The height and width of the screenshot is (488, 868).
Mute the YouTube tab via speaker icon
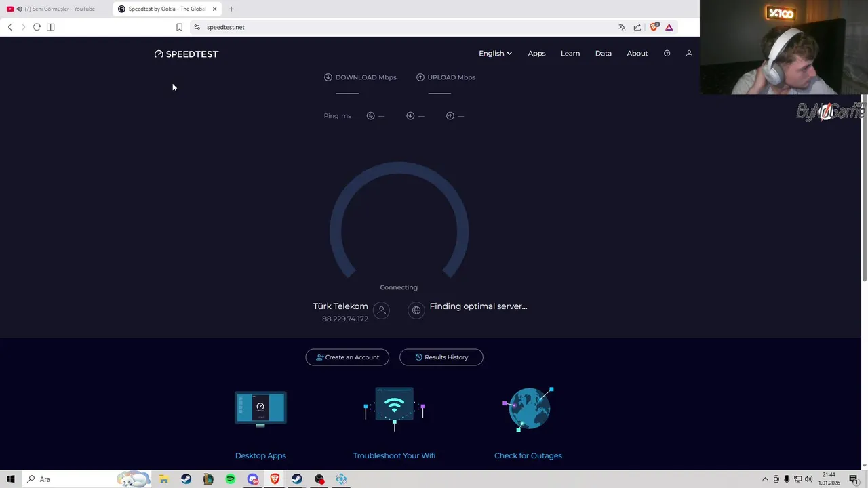(18, 9)
